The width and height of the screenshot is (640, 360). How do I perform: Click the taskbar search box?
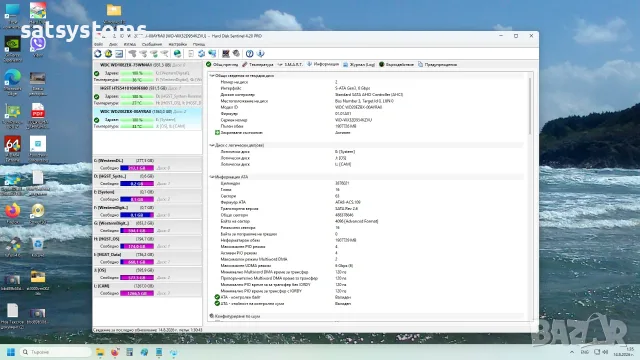pos(55,352)
